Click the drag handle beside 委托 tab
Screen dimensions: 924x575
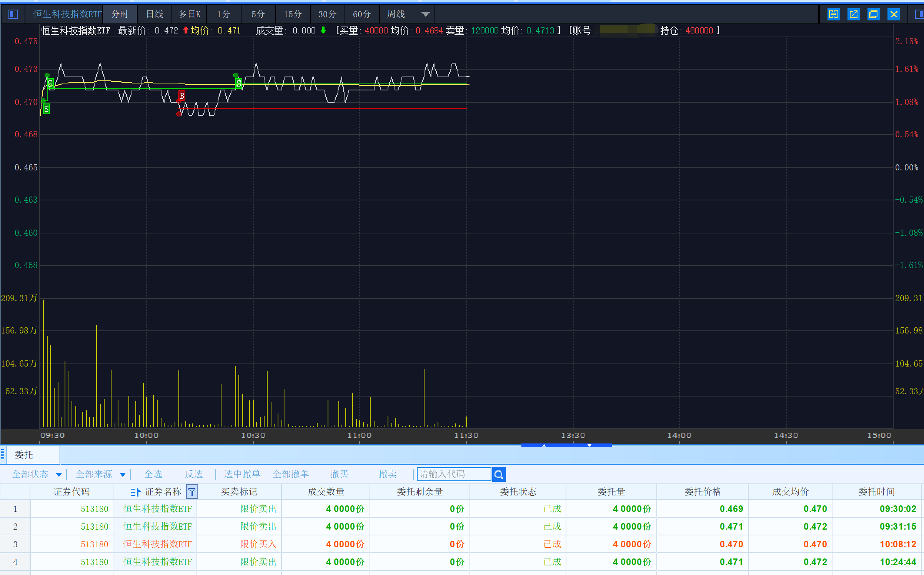3,455
